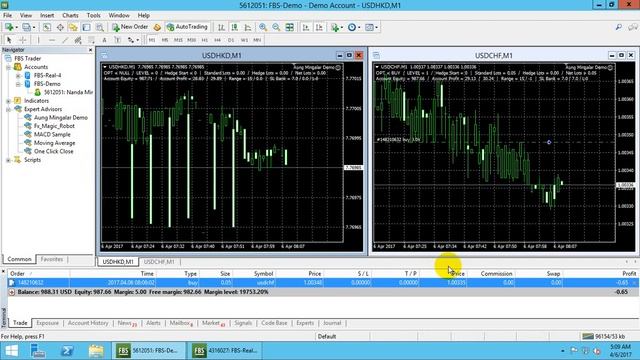Image resolution: width=640 pixels, height=360 pixels.
Task: Switch to the USDCHF,M1 chart tab
Action: tap(159, 262)
